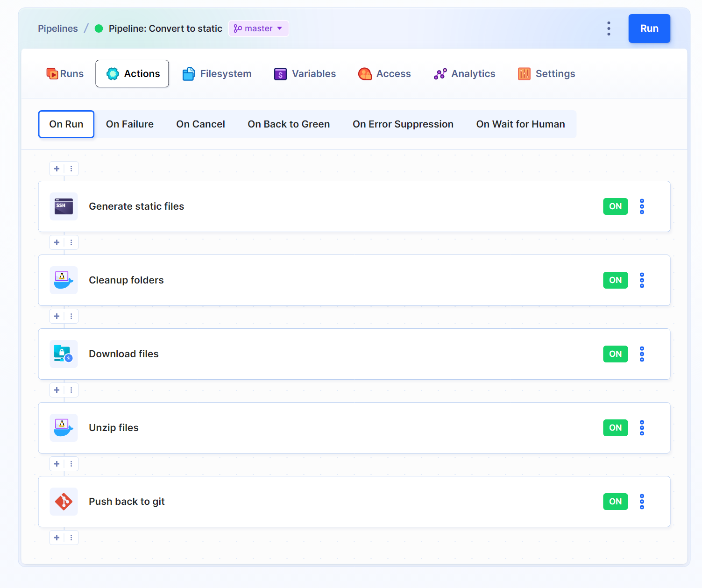Click the SSH icon for Generate static files
This screenshot has width=702, height=588.
click(x=64, y=206)
